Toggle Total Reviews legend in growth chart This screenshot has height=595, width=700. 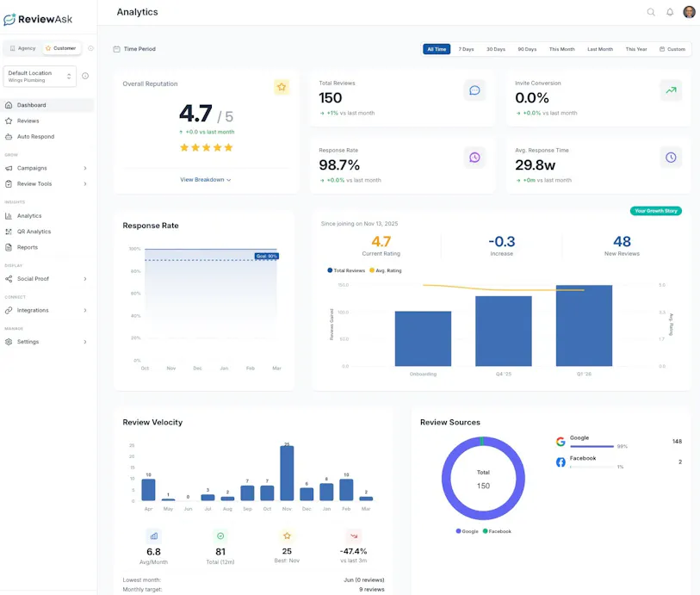[346, 270]
